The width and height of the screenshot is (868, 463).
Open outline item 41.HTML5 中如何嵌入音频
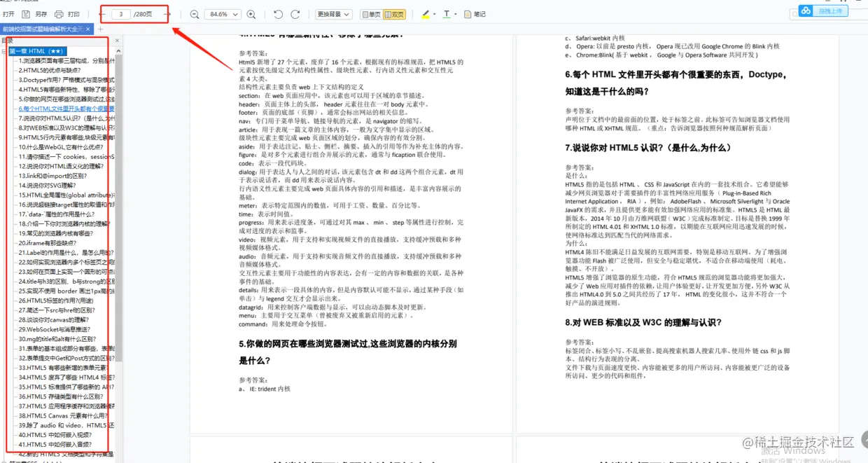click(x=56, y=444)
